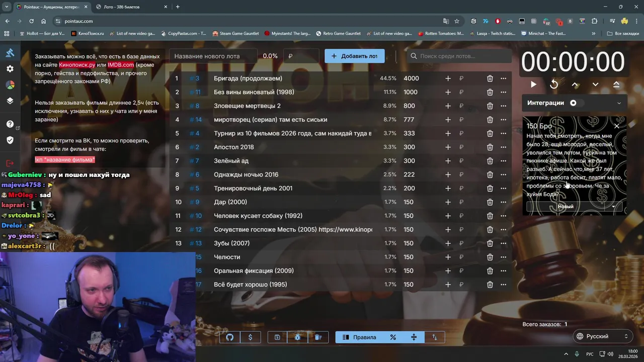Increase timer with the up chevron

point(575,84)
